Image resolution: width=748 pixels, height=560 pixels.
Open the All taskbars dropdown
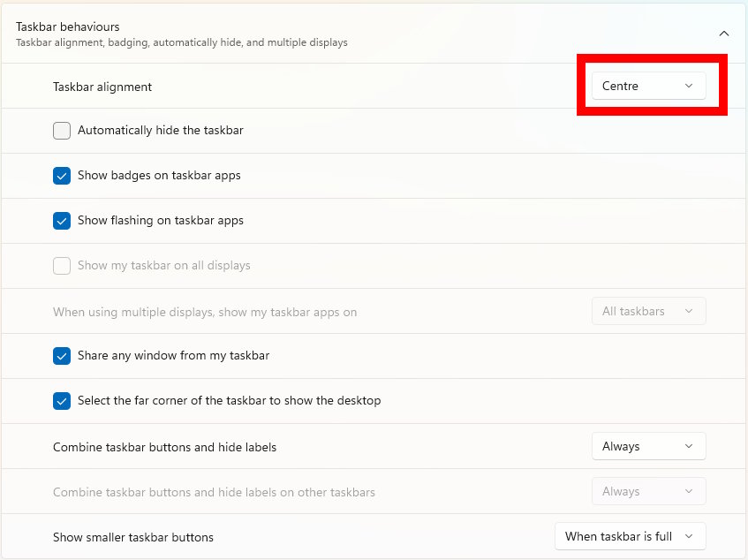coord(648,311)
